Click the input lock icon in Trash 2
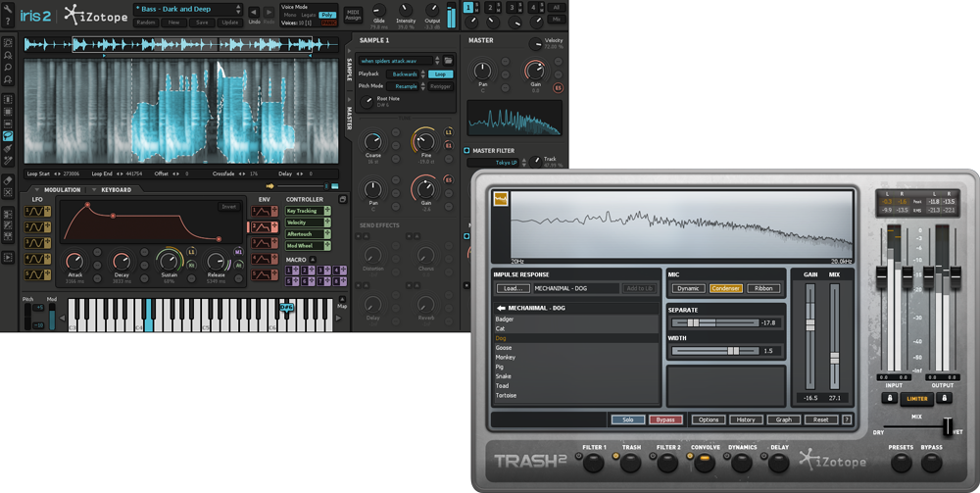 point(890,398)
